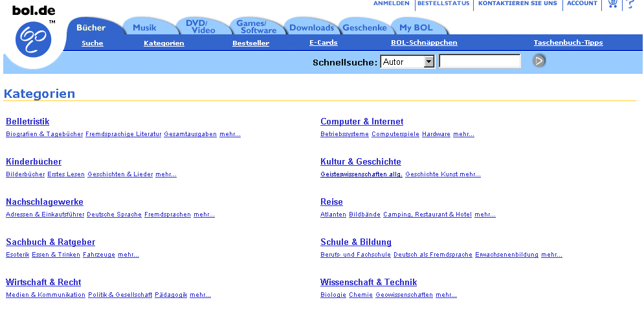The image size is (644, 313).
Task: Open Bestellstatus link
Action: point(443,3)
